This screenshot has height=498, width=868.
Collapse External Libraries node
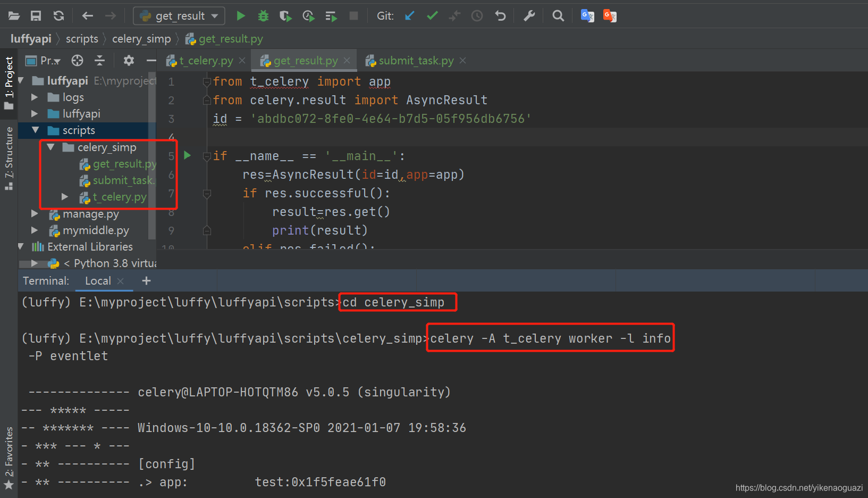[21, 246]
